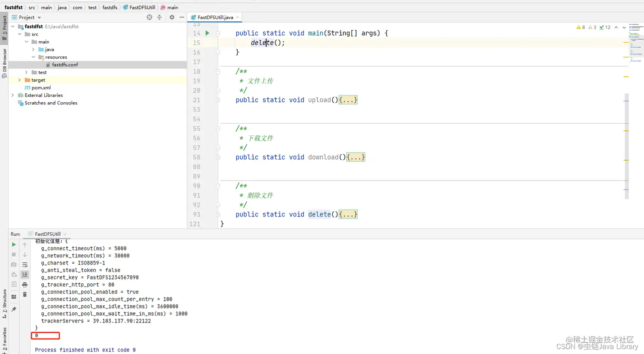
Task: Pin the Run tab with pin icon
Action: tap(14, 309)
